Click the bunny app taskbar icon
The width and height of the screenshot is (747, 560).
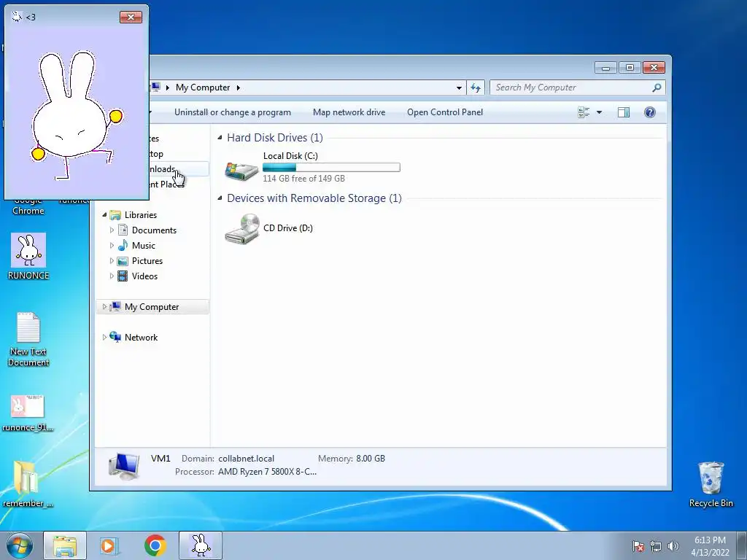(201, 545)
